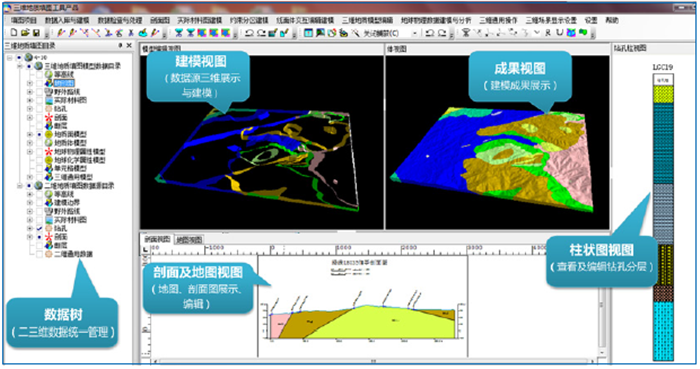Screen dimensions: 700x369
Task: Close the 三维地质编图目录 tree panel
Action: coord(129,46)
